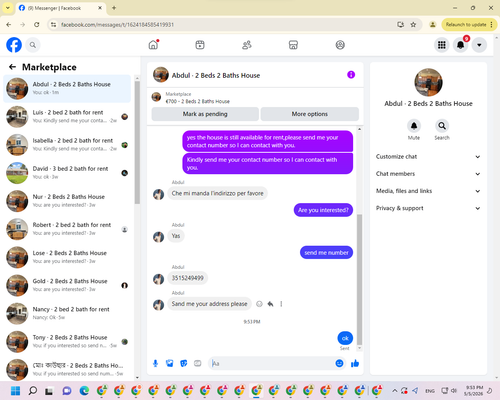
Task: Open the Tony 2 Beds 2 Baths chat
Action: click(x=67, y=341)
